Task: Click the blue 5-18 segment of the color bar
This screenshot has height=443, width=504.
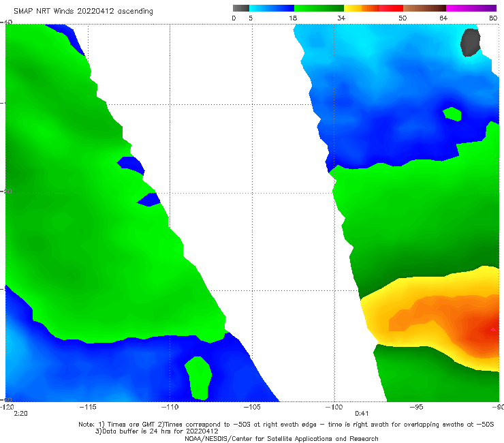Action: 272,8
